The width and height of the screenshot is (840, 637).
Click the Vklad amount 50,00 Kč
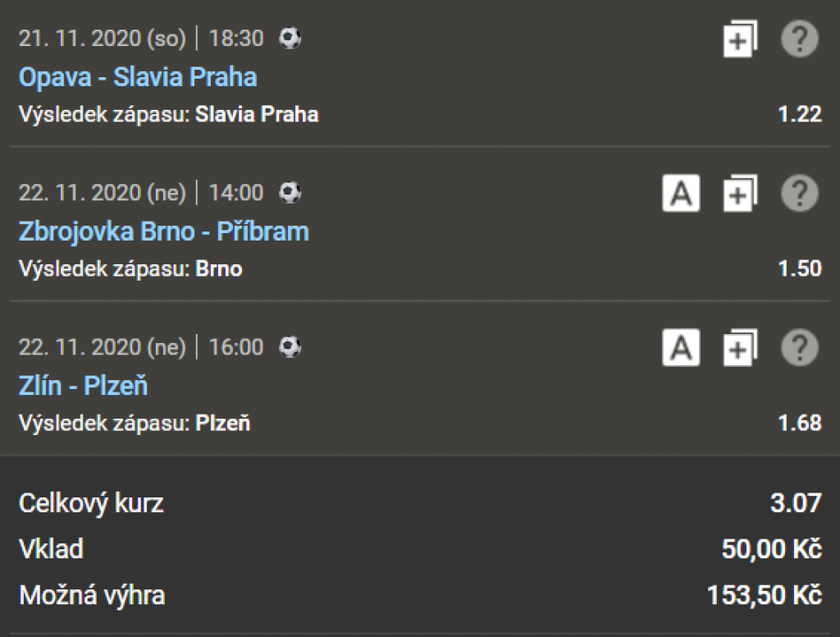tap(771, 549)
